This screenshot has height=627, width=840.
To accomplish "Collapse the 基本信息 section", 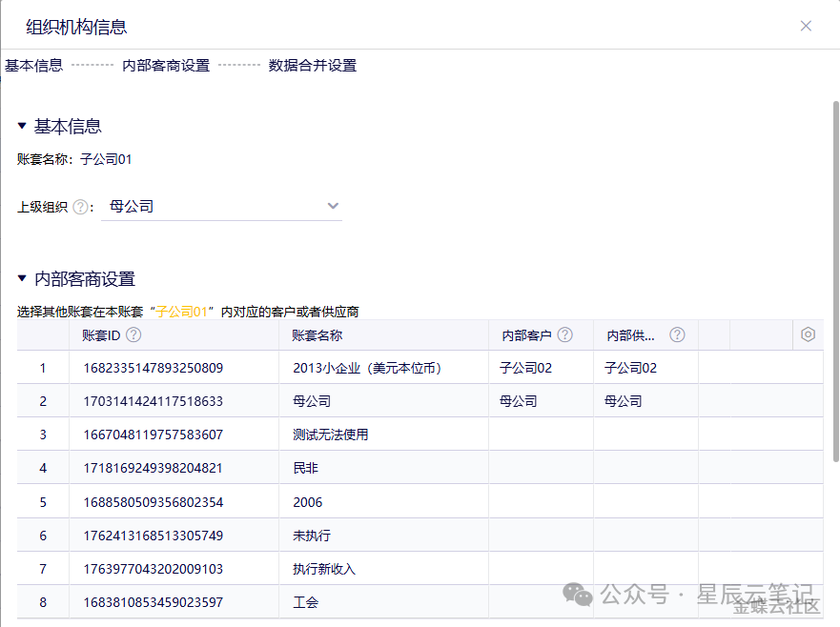I will (22, 126).
